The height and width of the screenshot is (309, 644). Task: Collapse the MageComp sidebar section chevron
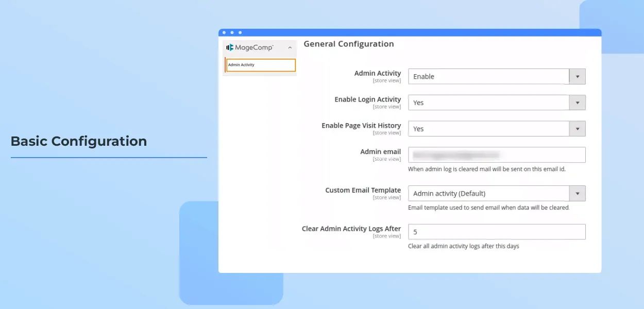pos(290,48)
